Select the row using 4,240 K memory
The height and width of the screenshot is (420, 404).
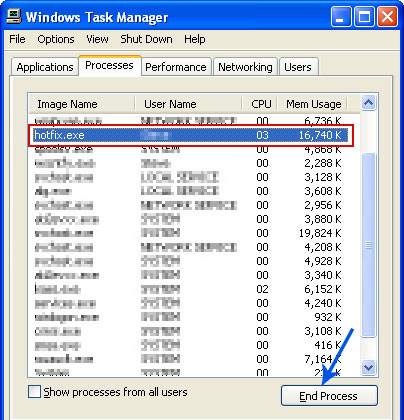[x=188, y=303]
